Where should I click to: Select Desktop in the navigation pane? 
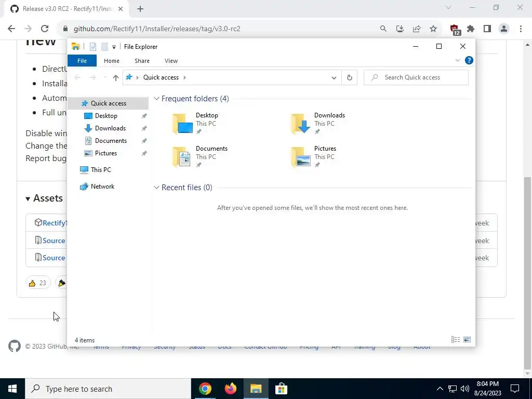106,116
